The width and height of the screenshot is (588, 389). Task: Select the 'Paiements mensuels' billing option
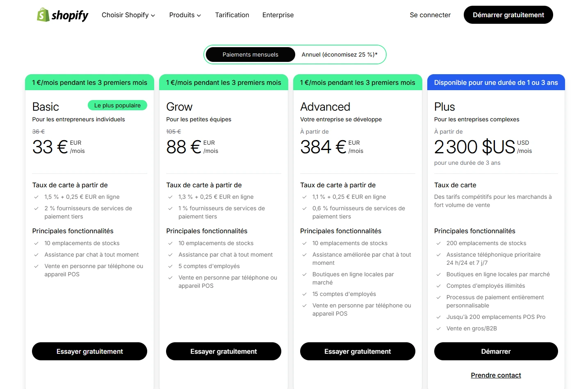coord(250,54)
